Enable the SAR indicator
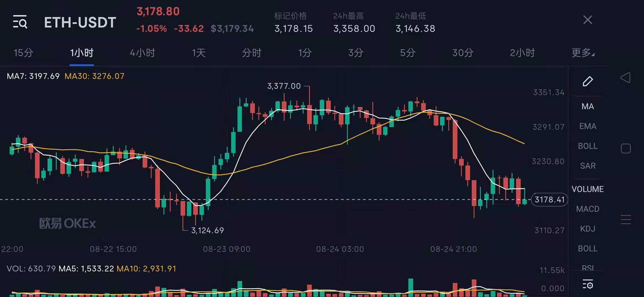This screenshot has height=297, width=644. click(x=588, y=166)
